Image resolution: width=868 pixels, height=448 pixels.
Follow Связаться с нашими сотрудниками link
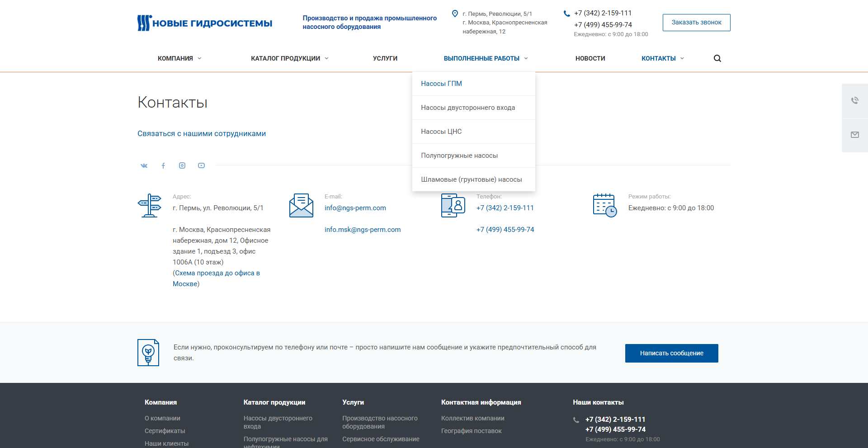202,133
